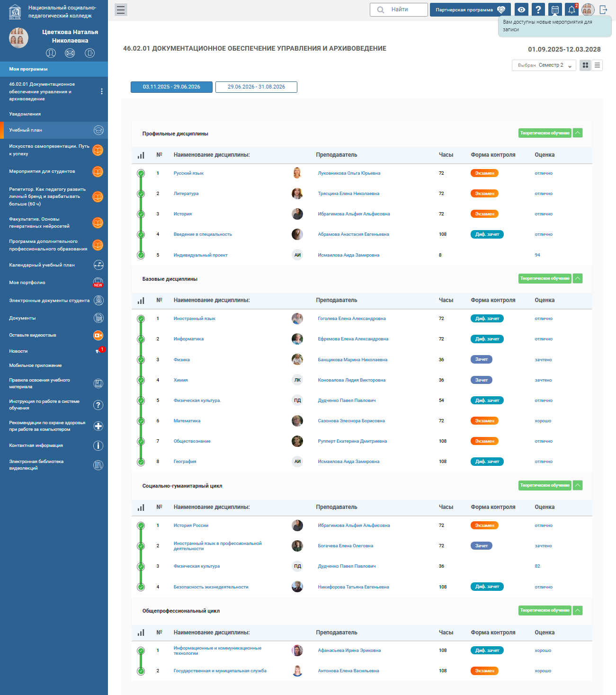Collapse the Профильные дисциплины section
Viewport: 616px width, 695px height.
click(578, 133)
